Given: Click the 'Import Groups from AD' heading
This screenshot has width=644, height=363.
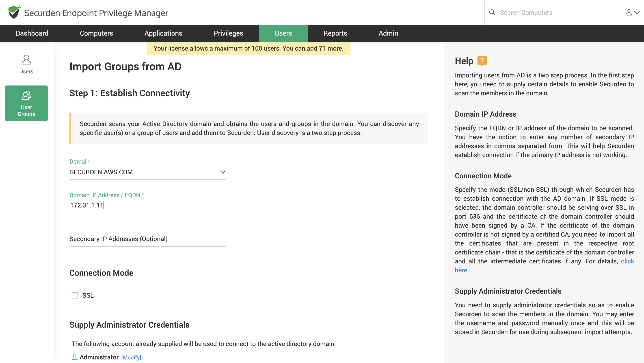Looking at the screenshot, I should [x=125, y=66].
